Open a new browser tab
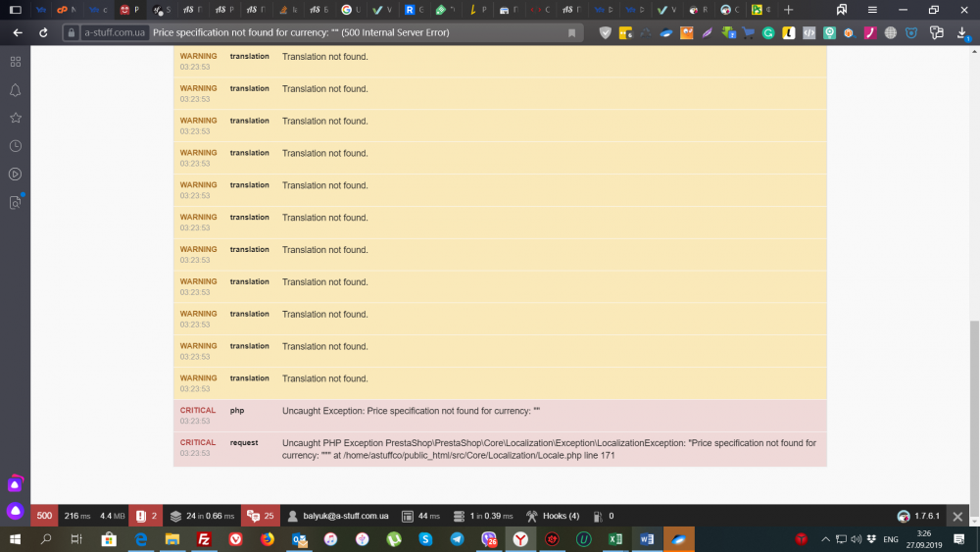980x552 pixels. pyautogui.click(x=788, y=10)
